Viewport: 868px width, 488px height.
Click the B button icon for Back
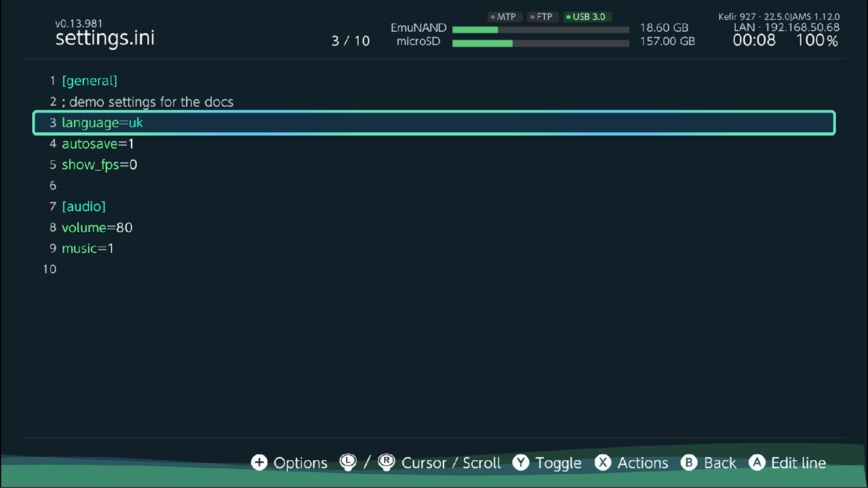(x=689, y=462)
